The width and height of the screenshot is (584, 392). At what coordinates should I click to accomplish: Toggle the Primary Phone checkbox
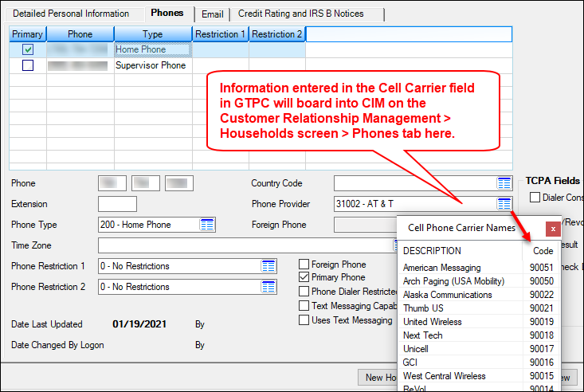tap(304, 276)
